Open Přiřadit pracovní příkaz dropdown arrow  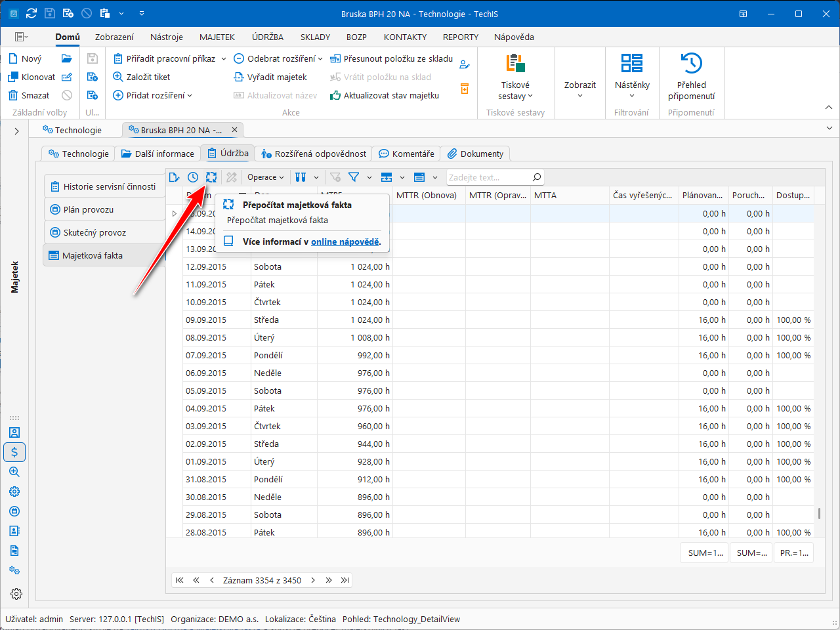point(224,58)
